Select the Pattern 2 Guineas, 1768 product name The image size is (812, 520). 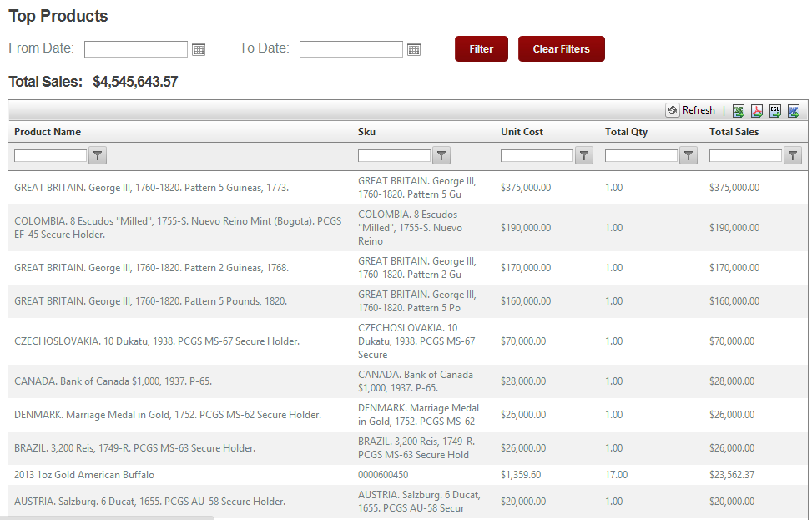(151, 268)
